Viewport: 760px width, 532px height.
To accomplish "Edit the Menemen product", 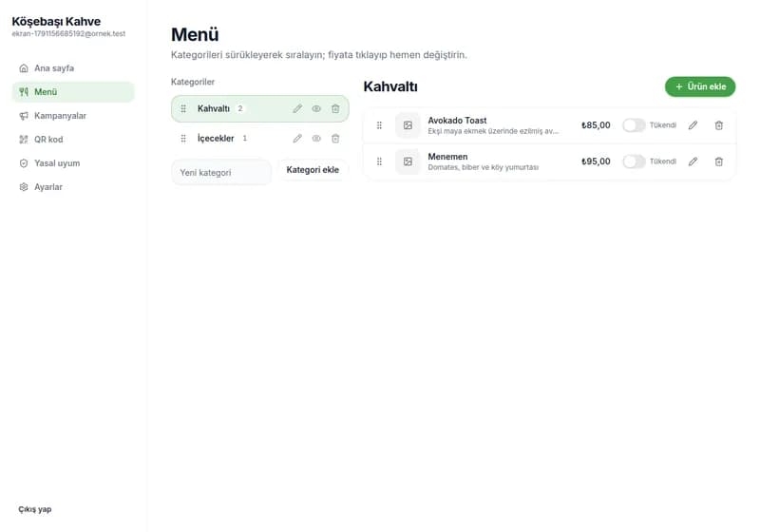I will [x=693, y=161].
